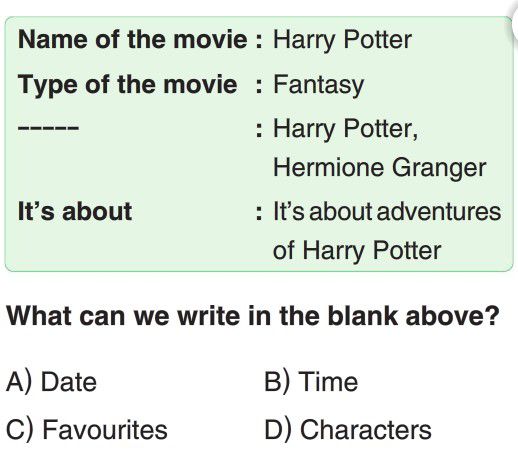Click the letter A) option marker
The image size is (518, 454).
(x=19, y=382)
